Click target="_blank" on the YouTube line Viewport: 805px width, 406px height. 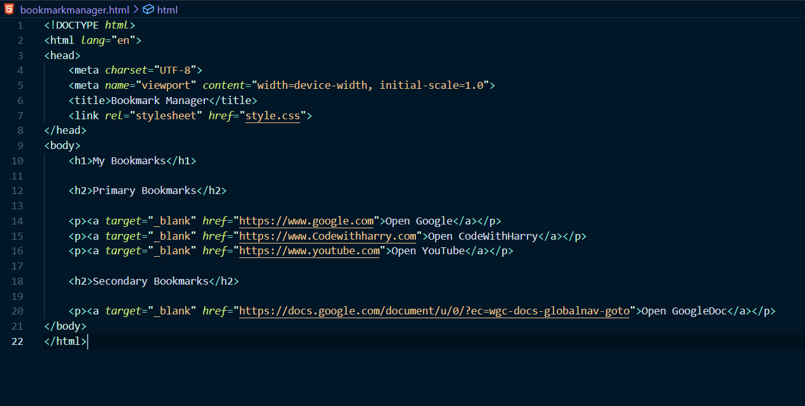point(151,251)
